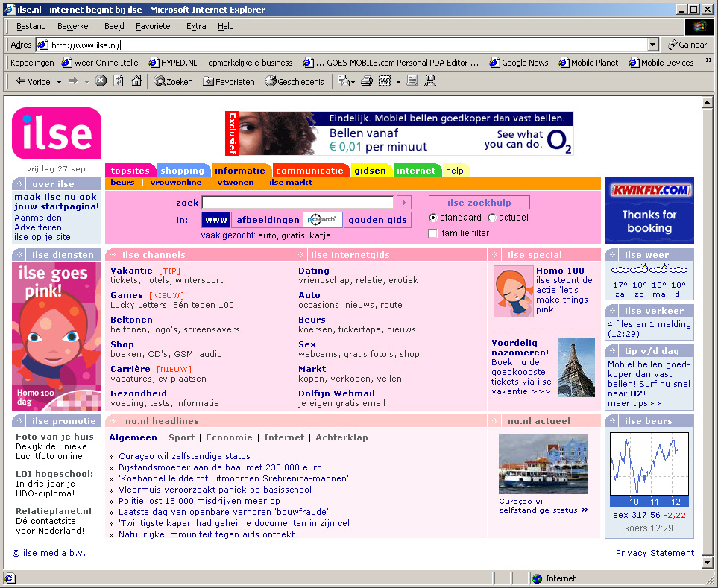This screenshot has width=718, height=588.
Task: Click the KWIKFLY.COM banner ad
Action: click(x=649, y=211)
